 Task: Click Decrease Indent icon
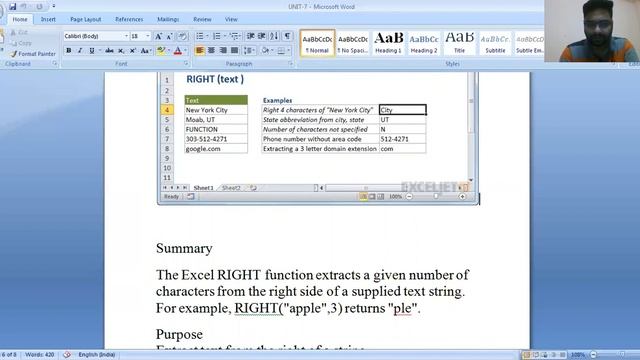tap(251, 36)
